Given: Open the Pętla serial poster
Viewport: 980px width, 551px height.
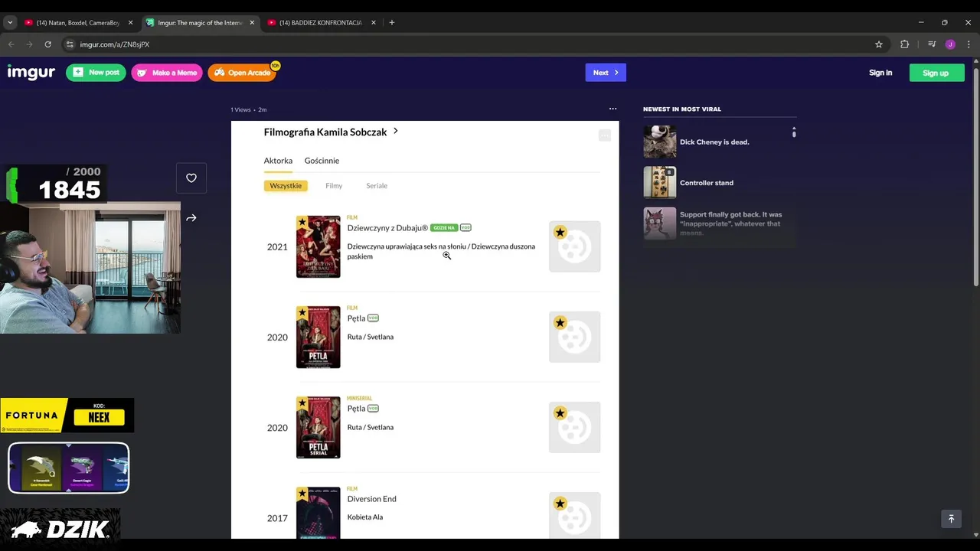Looking at the screenshot, I should point(318,428).
